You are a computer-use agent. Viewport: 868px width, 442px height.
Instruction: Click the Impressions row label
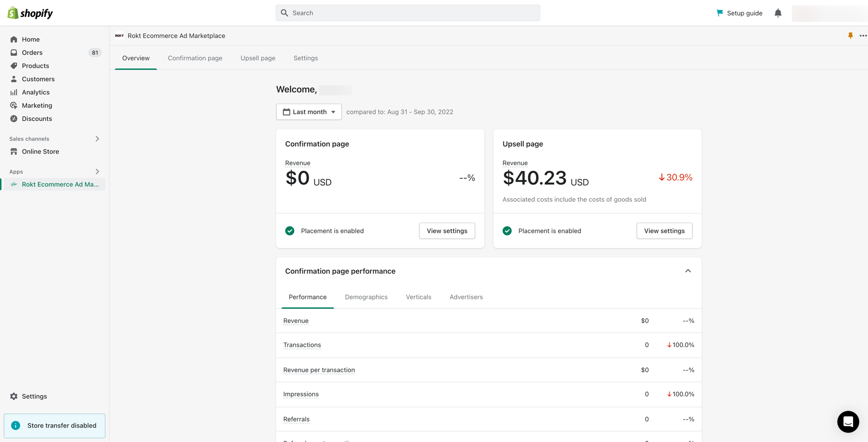tap(301, 394)
